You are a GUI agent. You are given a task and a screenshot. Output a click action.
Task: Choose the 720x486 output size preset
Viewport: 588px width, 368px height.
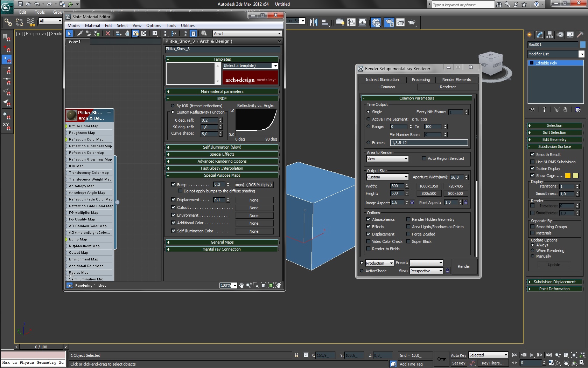coord(455,186)
